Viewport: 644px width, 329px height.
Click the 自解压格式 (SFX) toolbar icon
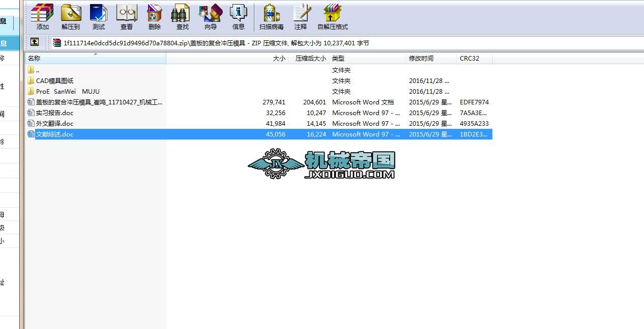point(332,13)
